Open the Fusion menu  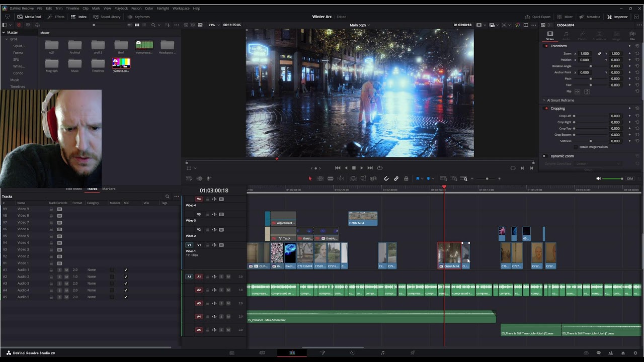pos(136,8)
